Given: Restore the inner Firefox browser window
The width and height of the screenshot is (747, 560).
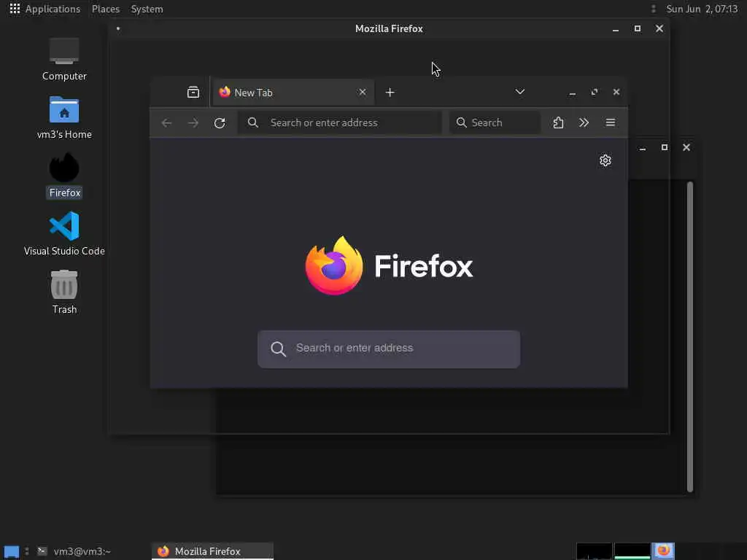Looking at the screenshot, I should (594, 92).
